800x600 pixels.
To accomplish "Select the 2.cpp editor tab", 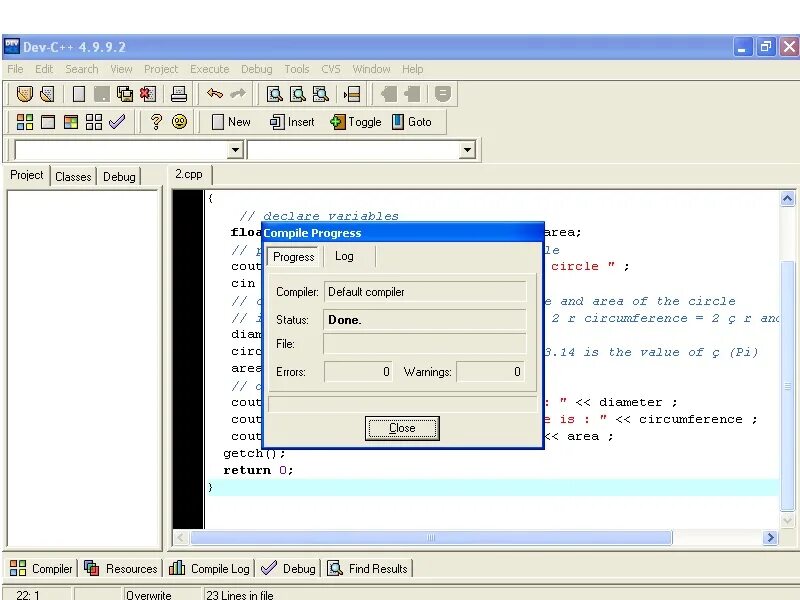I will tap(189, 174).
